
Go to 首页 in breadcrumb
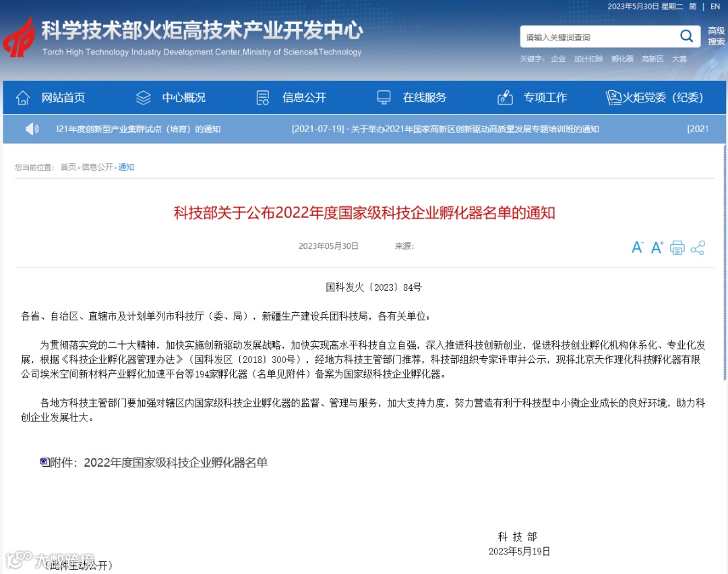click(68, 167)
